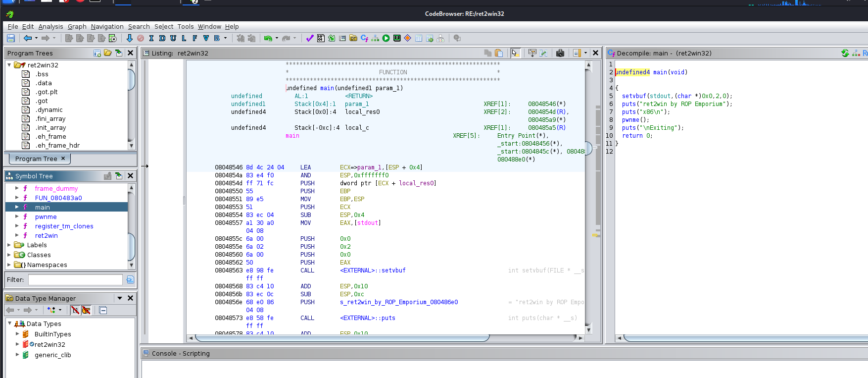
Task: Collapse the ret2win32 program tree root
Action: tap(9, 65)
